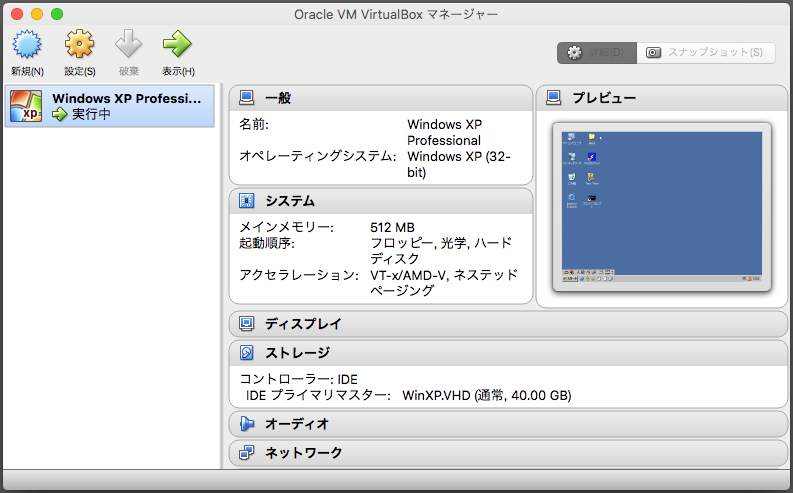
Task: Click the Windows XP (32-bit) OS value
Action: (459, 164)
